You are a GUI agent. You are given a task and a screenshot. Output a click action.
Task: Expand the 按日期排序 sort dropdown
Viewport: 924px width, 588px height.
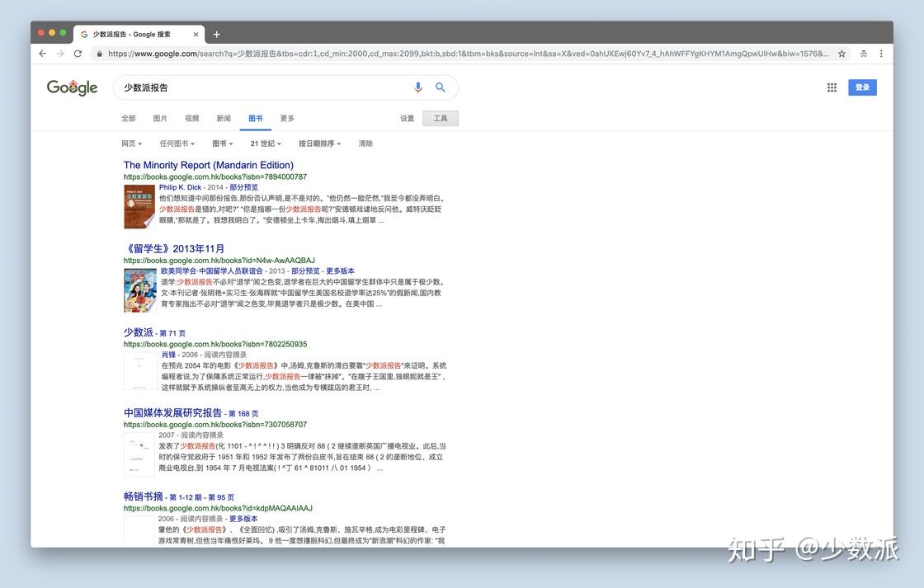click(x=319, y=143)
